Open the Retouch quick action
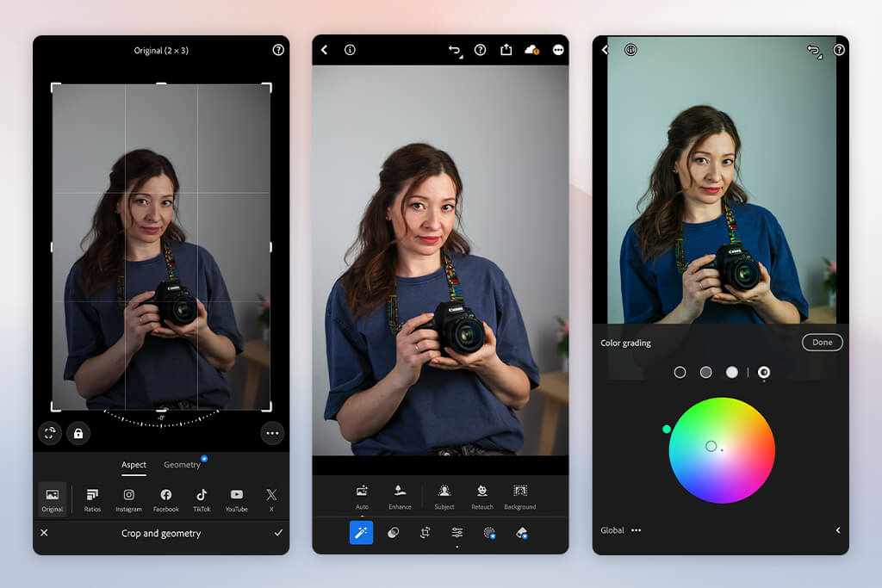The image size is (882, 588). (482, 497)
